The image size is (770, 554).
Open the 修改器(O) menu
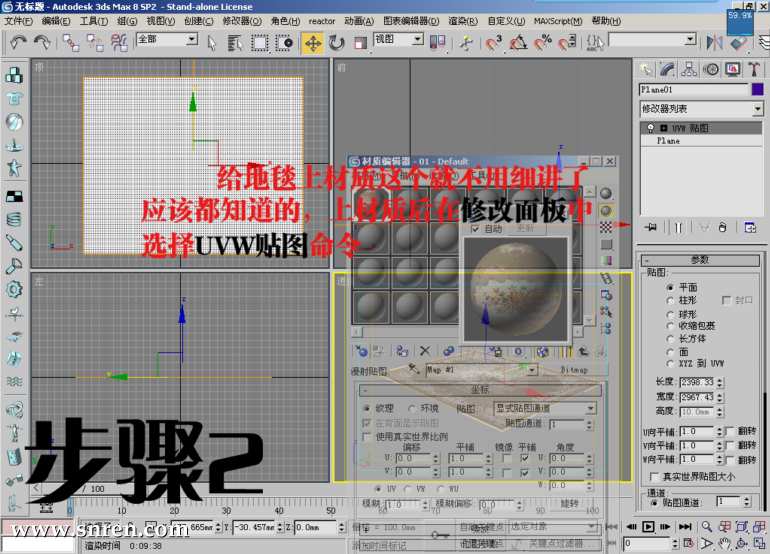coord(242,21)
